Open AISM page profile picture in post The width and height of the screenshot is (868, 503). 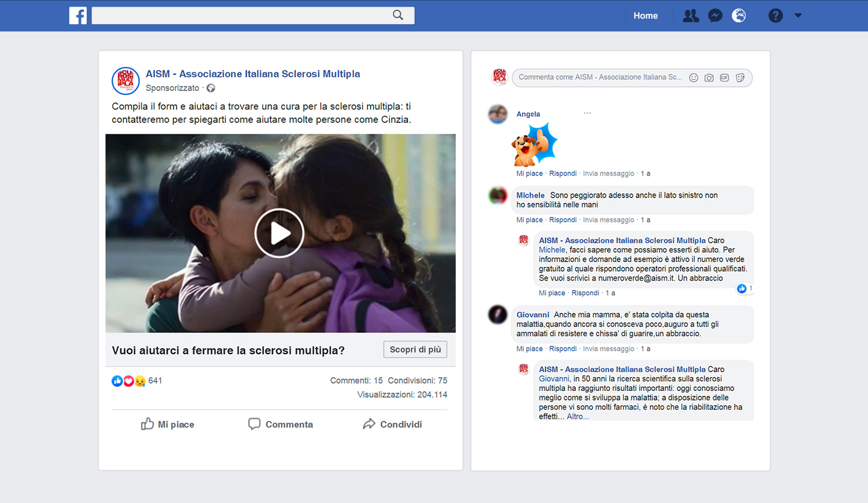pos(126,81)
